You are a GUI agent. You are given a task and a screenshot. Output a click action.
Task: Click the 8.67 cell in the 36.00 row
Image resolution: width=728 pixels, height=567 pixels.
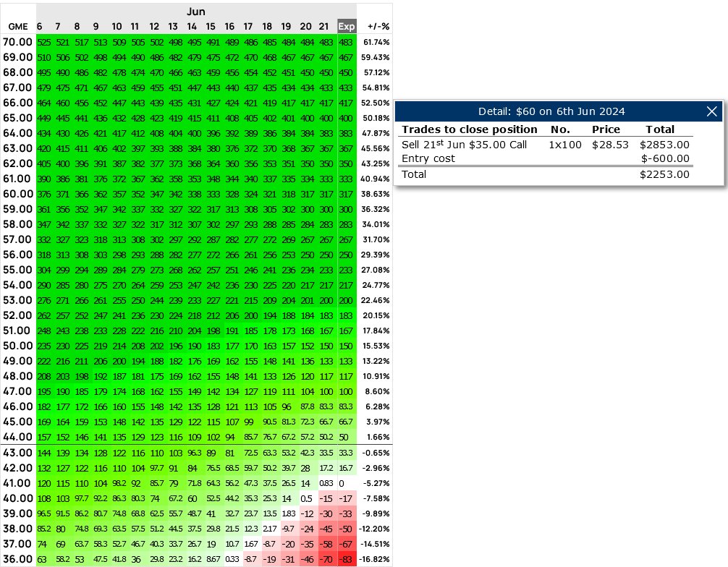point(213,559)
